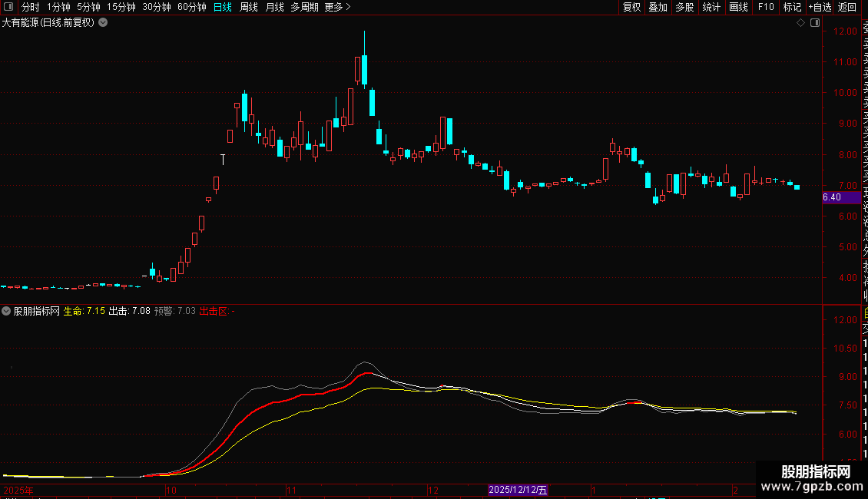
Task: Switch to 周线 weekly chart
Action: click(x=249, y=7)
